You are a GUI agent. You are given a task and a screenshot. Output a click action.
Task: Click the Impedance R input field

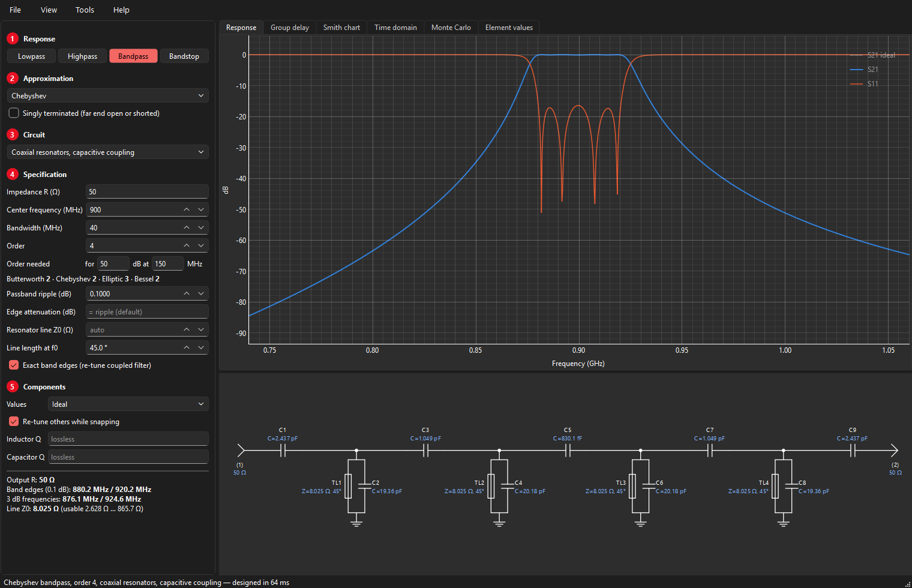click(147, 191)
